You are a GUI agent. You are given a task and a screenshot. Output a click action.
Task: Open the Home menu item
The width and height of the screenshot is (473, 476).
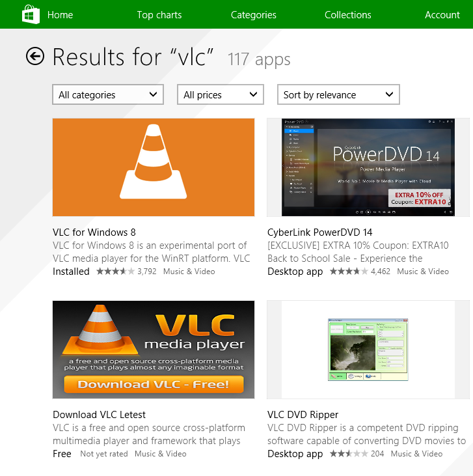(60, 15)
